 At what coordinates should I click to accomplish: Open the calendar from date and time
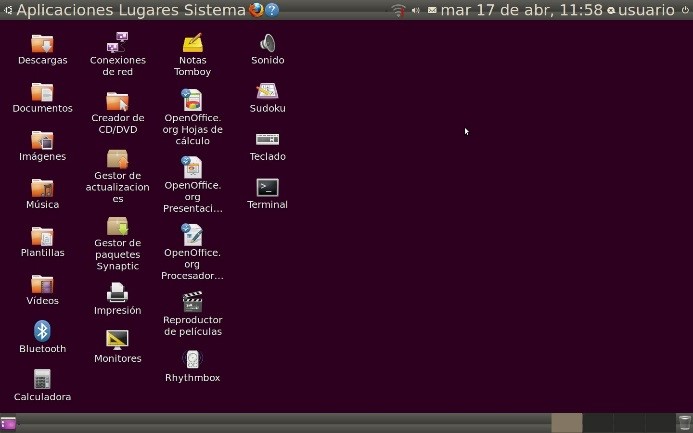point(521,10)
